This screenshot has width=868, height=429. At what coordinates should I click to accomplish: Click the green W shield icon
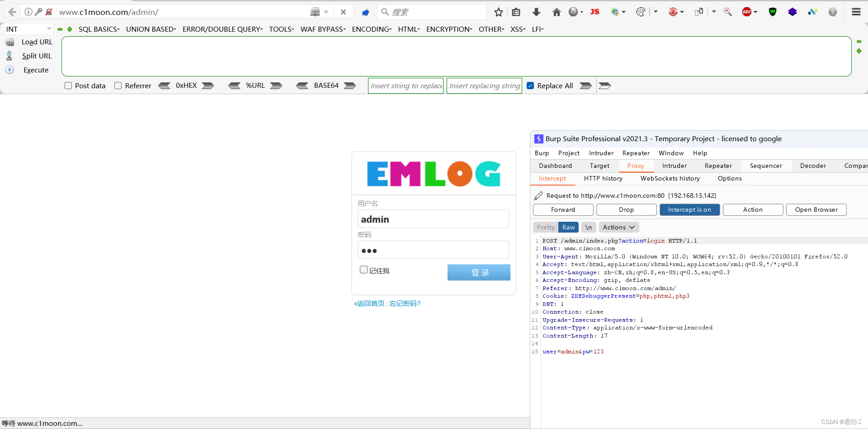coord(773,12)
